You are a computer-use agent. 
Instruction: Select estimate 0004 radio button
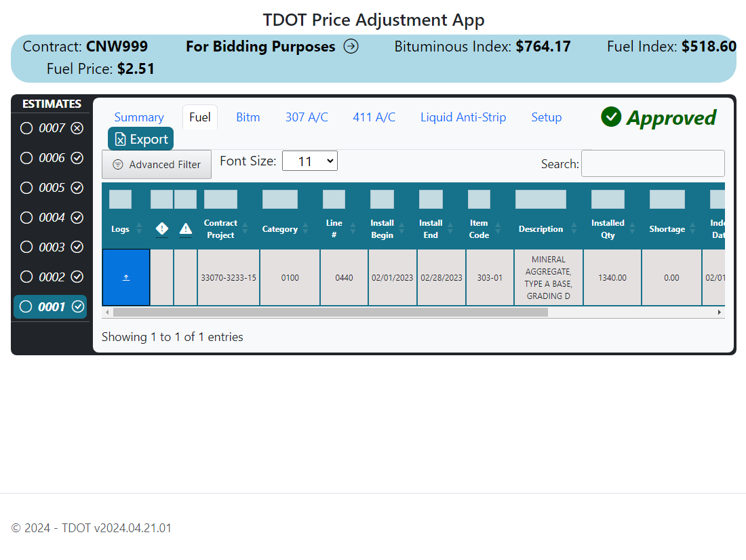pyautogui.click(x=26, y=218)
